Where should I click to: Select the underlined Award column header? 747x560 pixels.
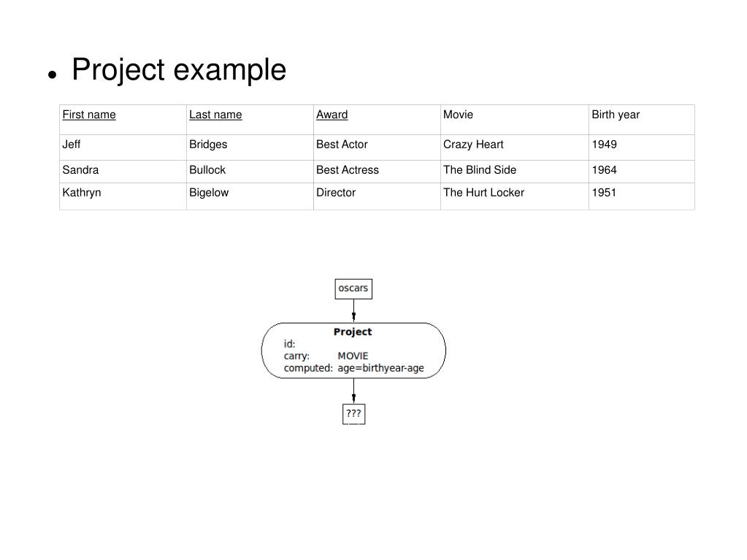click(332, 115)
